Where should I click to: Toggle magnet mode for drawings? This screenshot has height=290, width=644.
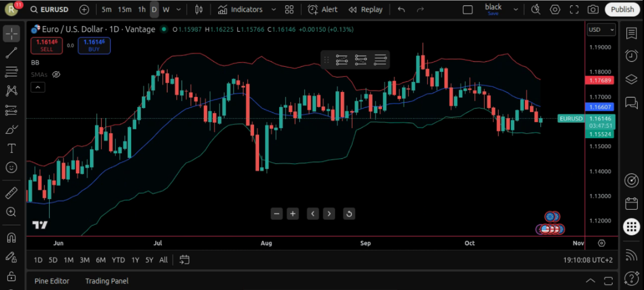click(12, 238)
